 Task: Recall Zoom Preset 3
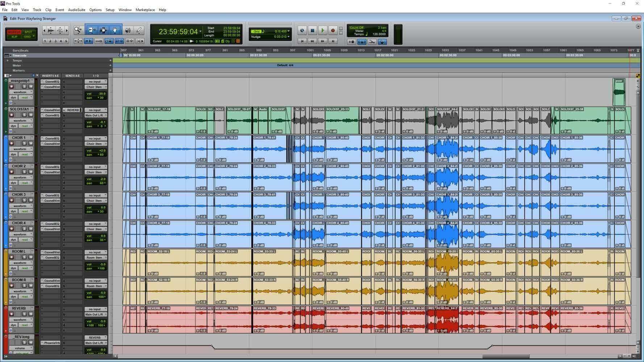coord(55,41)
